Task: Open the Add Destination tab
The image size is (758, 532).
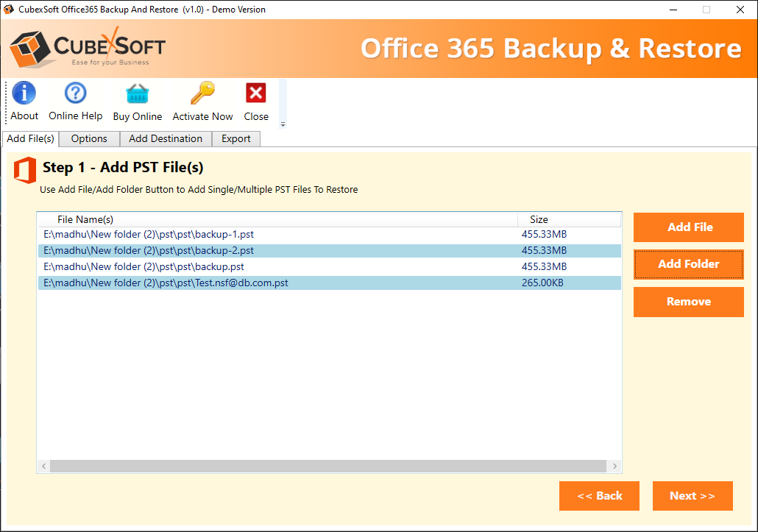Action: [166, 138]
